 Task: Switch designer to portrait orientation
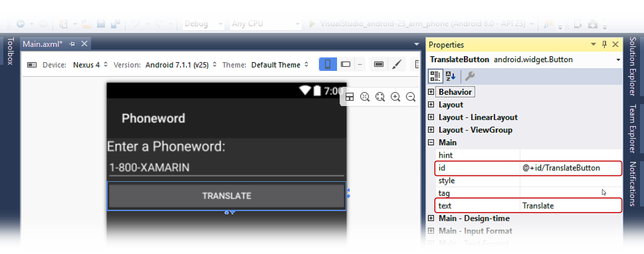327,64
